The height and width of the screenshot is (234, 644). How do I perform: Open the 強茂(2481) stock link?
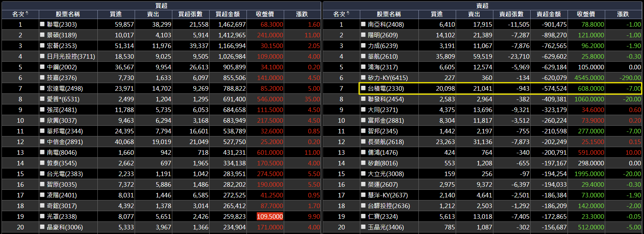[x=62, y=110]
